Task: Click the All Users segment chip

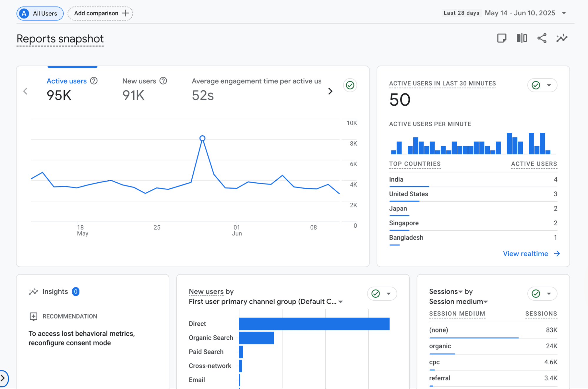Action: pos(40,13)
